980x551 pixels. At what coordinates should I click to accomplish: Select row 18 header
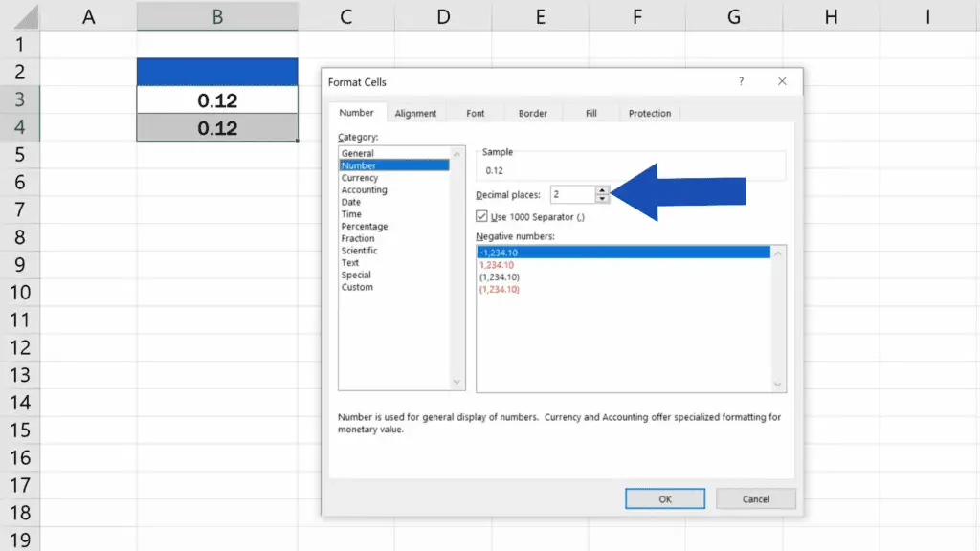point(20,513)
